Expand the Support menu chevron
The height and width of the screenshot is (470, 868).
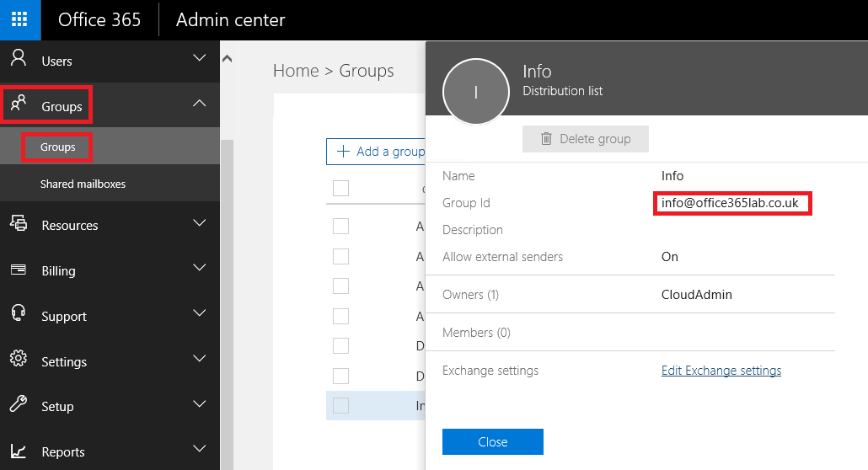click(199, 312)
